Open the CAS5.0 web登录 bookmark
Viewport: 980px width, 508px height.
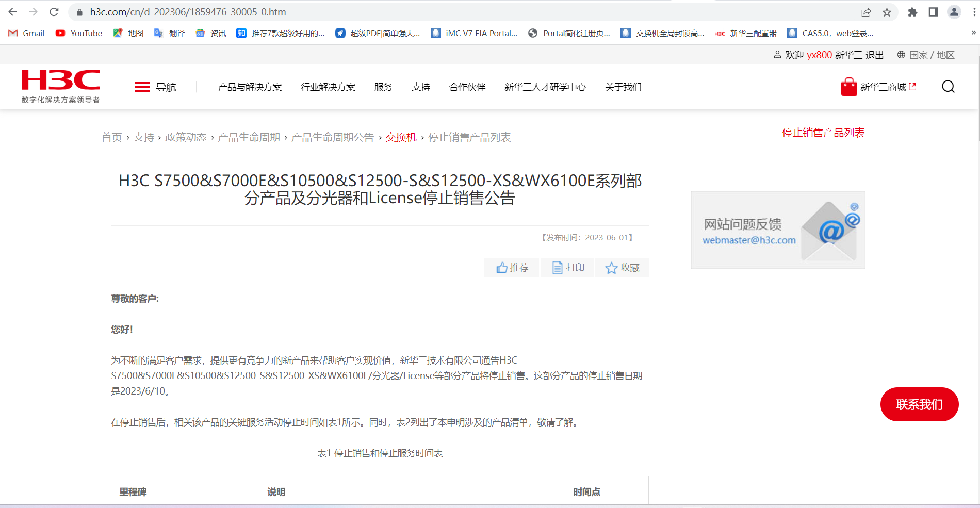pyautogui.click(x=830, y=33)
